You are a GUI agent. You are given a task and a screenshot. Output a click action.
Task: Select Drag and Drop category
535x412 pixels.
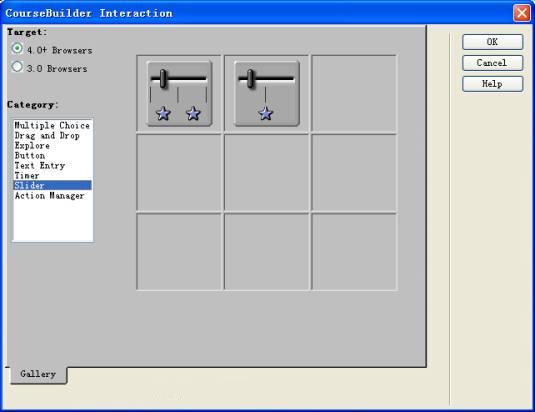[x=47, y=136]
